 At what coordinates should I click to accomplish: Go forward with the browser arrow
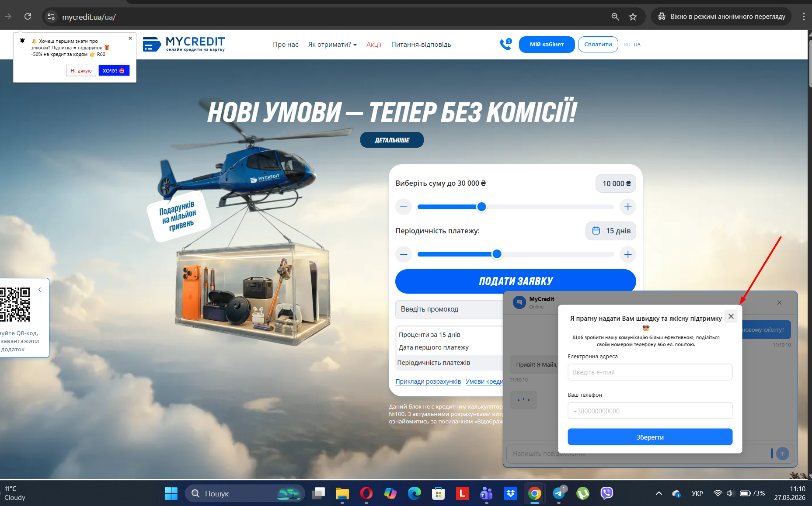pos(8,17)
